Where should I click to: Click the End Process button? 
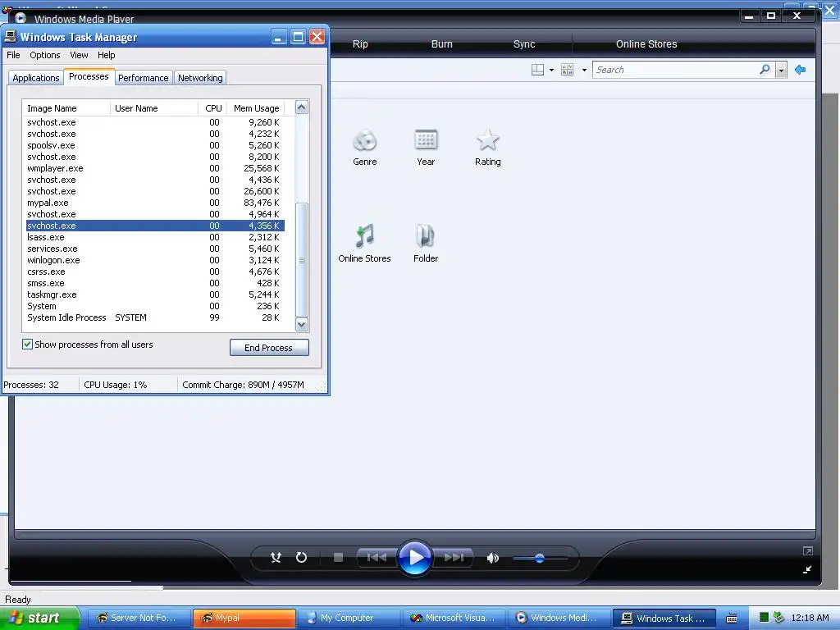pyautogui.click(x=269, y=348)
